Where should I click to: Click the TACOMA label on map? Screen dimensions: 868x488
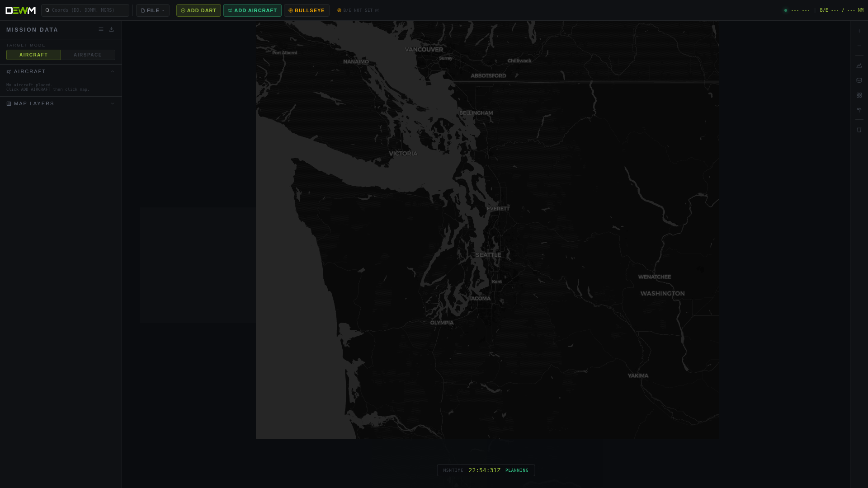pos(479,299)
